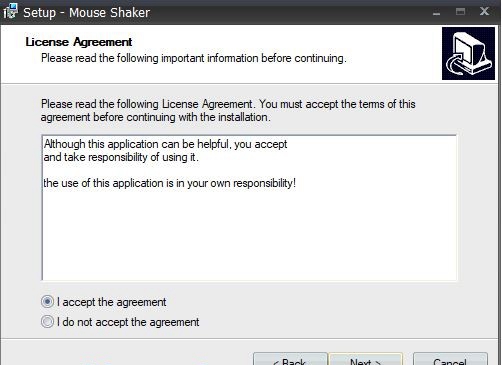Image resolution: width=502 pixels, height=365 pixels.
Task: Click the line 'and take responsibility of using it.'
Action: [121, 157]
